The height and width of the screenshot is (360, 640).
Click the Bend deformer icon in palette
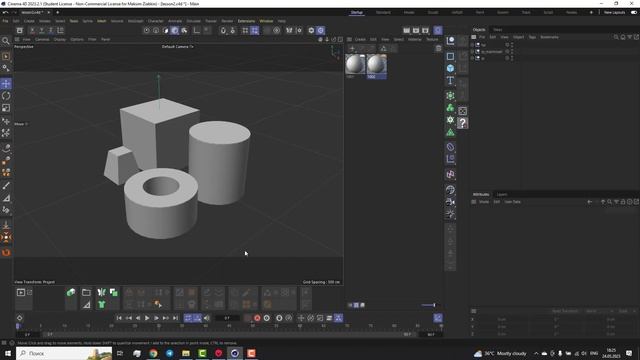(450, 147)
